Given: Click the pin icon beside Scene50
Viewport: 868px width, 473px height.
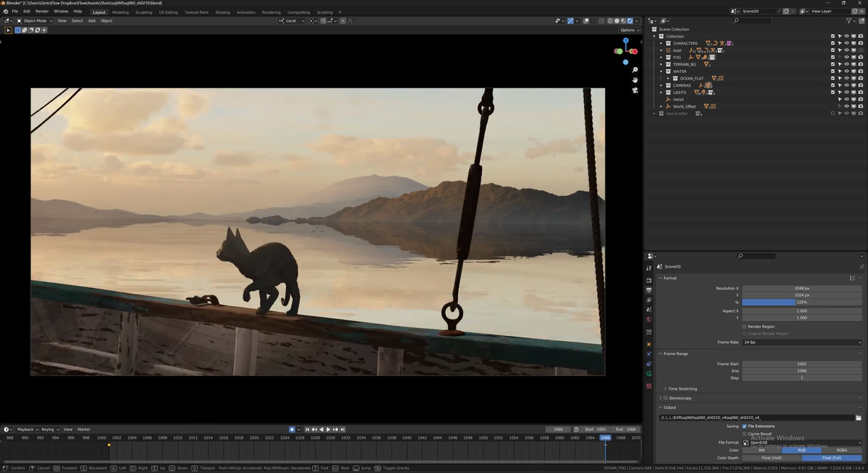Looking at the screenshot, I should tap(861, 267).
